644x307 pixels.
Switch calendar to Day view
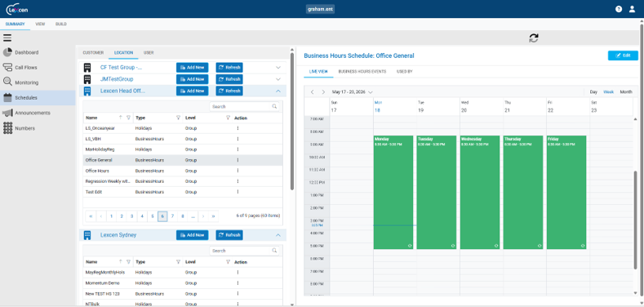point(593,92)
